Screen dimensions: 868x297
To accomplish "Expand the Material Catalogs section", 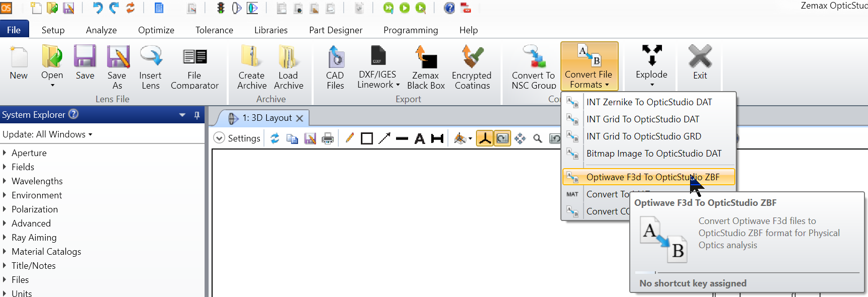I will click(x=5, y=251).
